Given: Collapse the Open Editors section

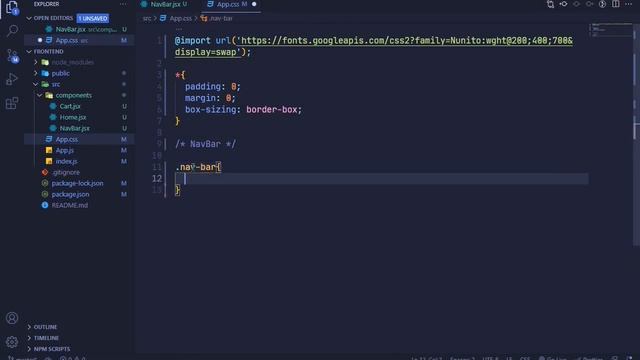Looking at the screenshot, I should (29, 18).
